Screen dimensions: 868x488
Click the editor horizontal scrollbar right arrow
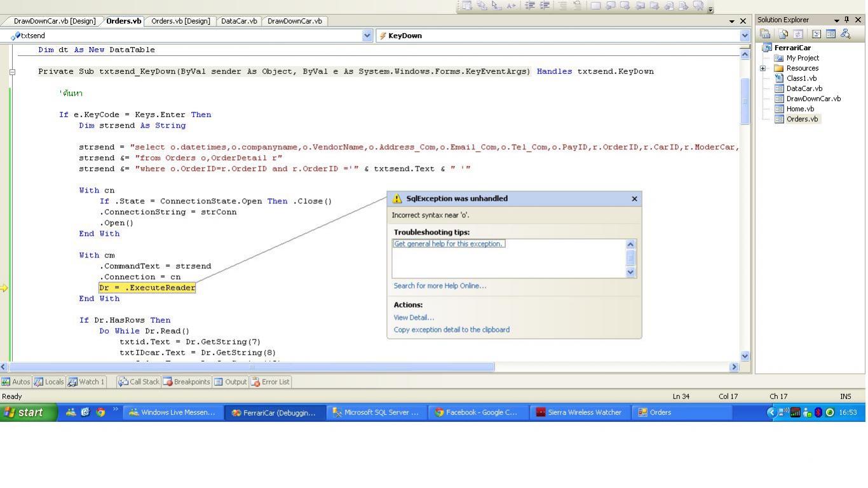[x=734, y=367]
